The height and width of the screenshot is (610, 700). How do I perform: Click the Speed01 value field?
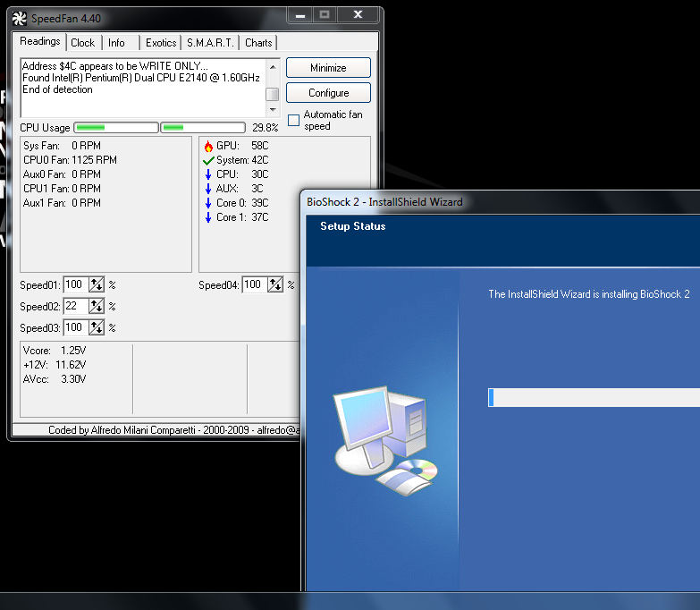click(x=76, y=284)
